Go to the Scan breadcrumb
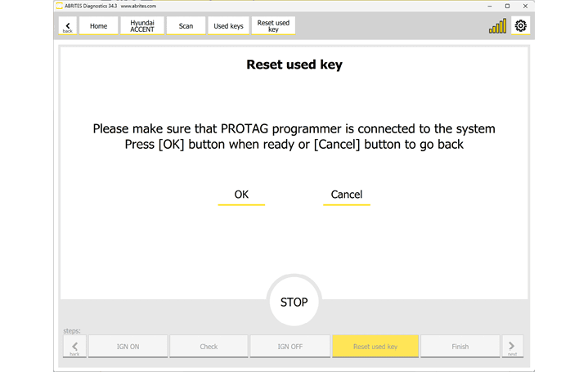 [186, 26]
